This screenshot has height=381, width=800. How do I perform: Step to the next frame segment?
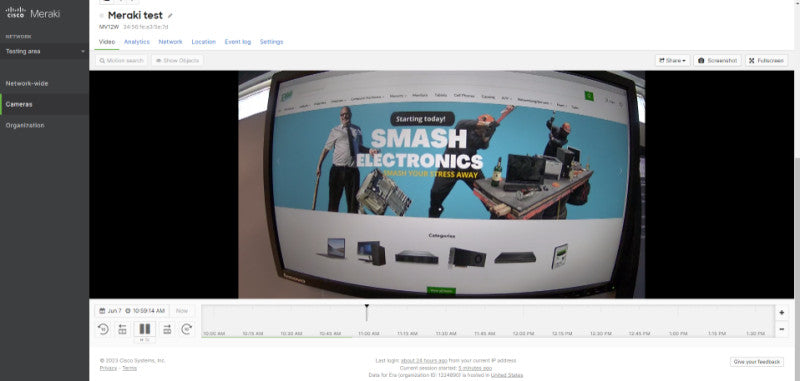[167, 329]
